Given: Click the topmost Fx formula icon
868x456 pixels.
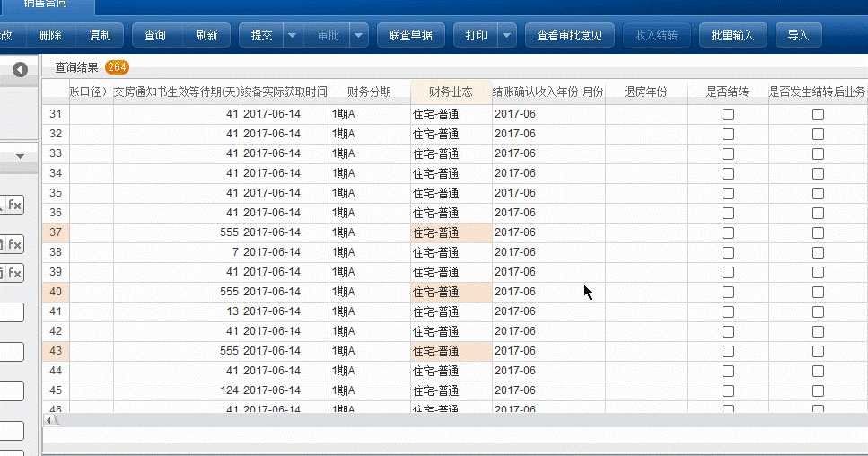Looking at the screenshot, I should (15, 205).
